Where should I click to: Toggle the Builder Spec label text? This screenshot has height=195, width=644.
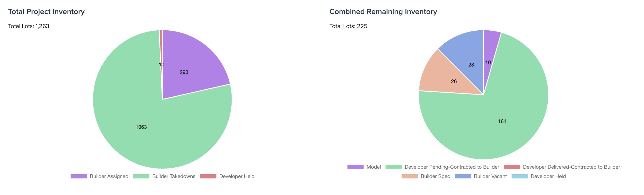click(435, 176)
